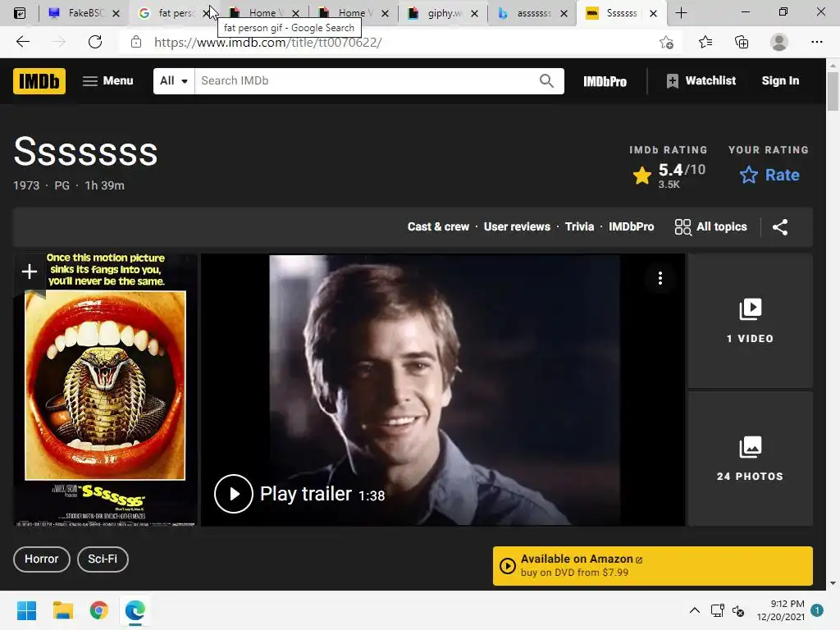This screenshot has height=630, width=840.
Task: Close the Sssssss tab
Action: [653, 13]
